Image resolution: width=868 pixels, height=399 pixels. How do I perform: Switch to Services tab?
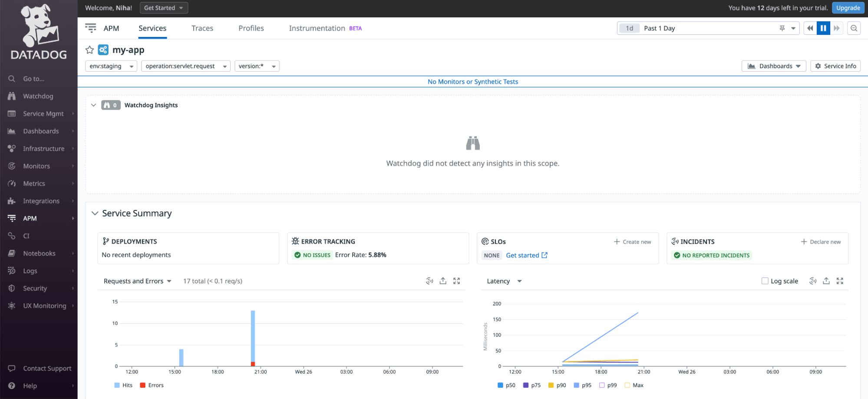pyautogui.click(x=152, y=28)
